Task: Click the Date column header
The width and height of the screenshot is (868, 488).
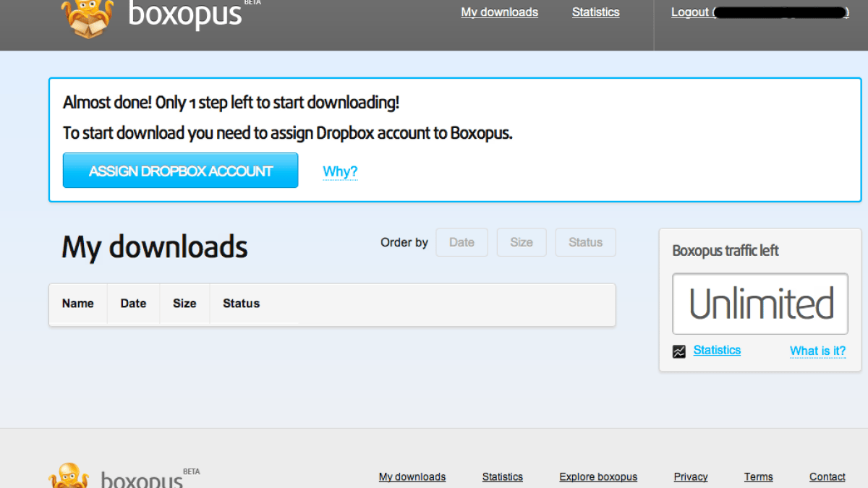Action: coord(134,304)
